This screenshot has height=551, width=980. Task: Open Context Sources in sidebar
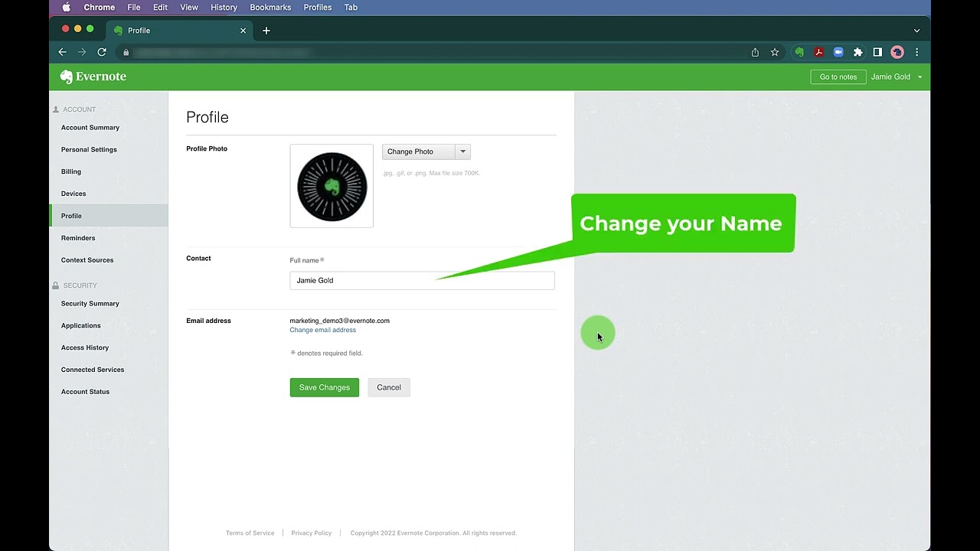[87, 260]
